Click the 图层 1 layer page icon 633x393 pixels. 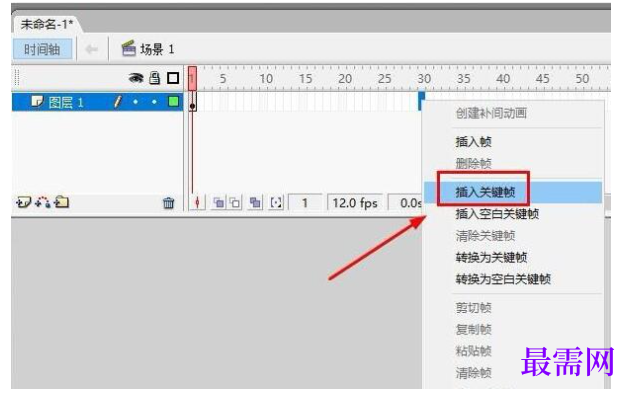pyautogui.click(x=37, y=101)
